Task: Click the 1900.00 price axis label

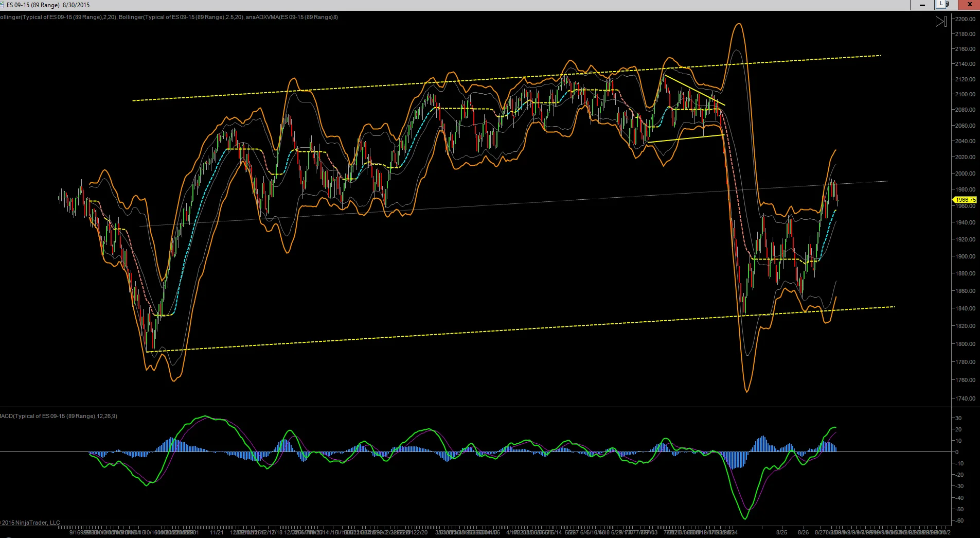Action: pyautogui.click(x=965, y=256)
